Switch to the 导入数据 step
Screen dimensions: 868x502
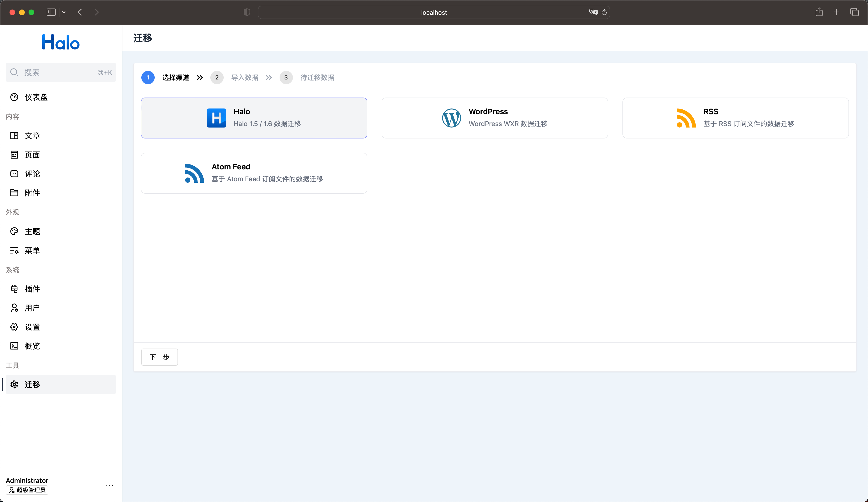pos(245,78)
